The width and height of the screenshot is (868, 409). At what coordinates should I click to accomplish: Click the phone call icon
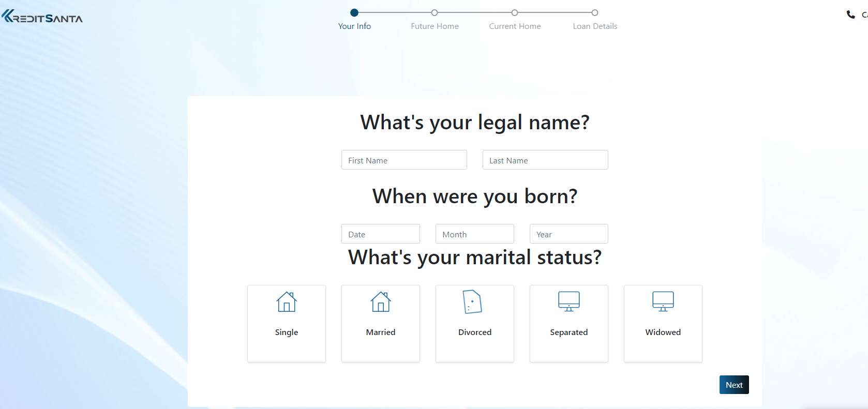(x=850, y=14)
